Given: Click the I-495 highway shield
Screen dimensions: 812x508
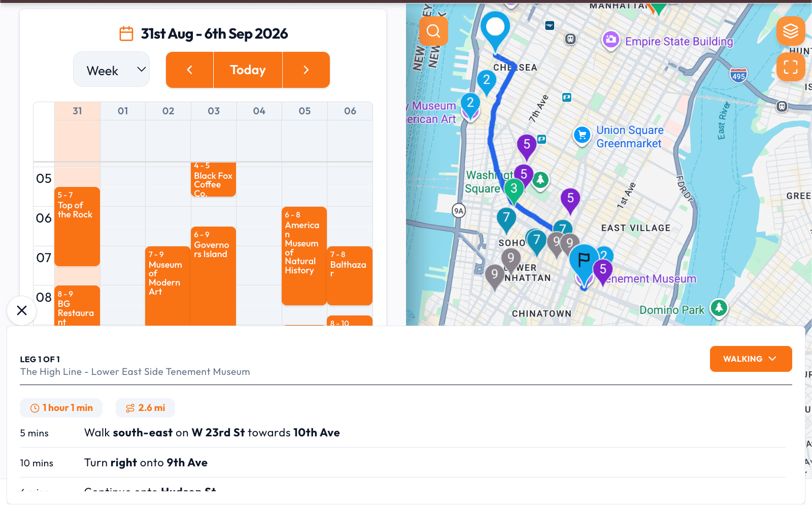Looking at the screenshot, I should [738, 75].
